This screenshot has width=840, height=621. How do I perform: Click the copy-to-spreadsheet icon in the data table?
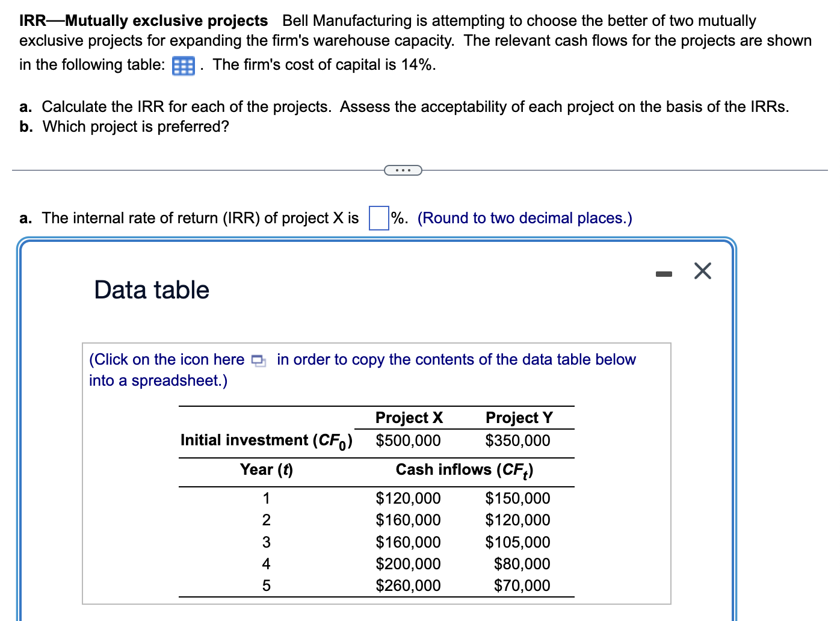click(258, 360)
